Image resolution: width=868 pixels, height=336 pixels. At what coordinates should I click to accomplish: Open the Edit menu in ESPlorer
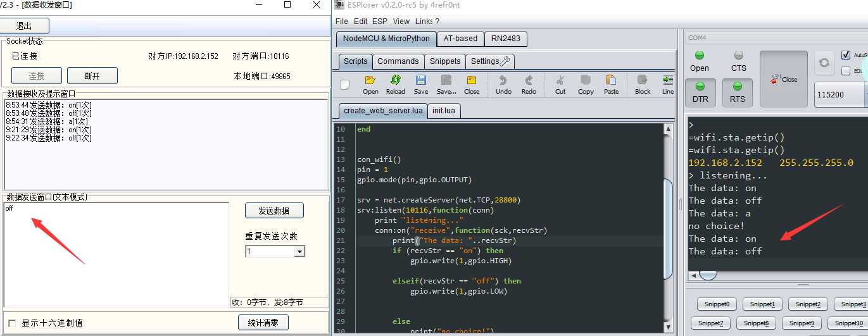[361, 22]
